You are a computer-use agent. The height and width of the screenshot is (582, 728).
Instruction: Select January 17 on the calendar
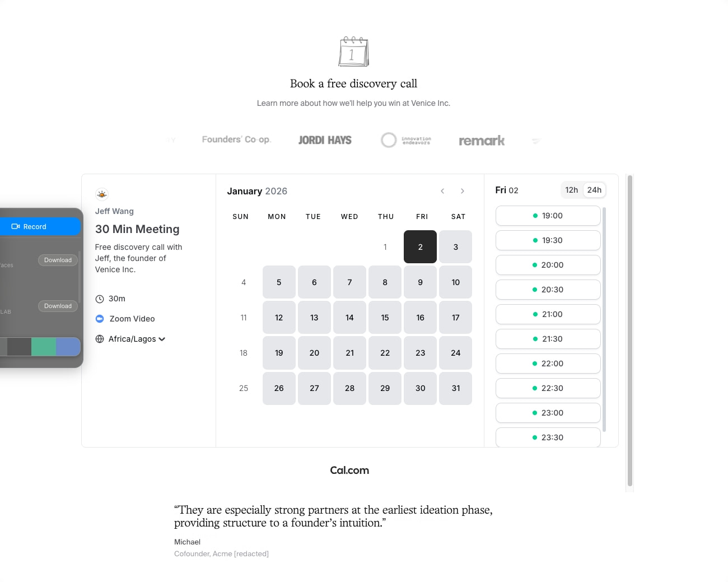pyautogui.click(x=456, y=318)
